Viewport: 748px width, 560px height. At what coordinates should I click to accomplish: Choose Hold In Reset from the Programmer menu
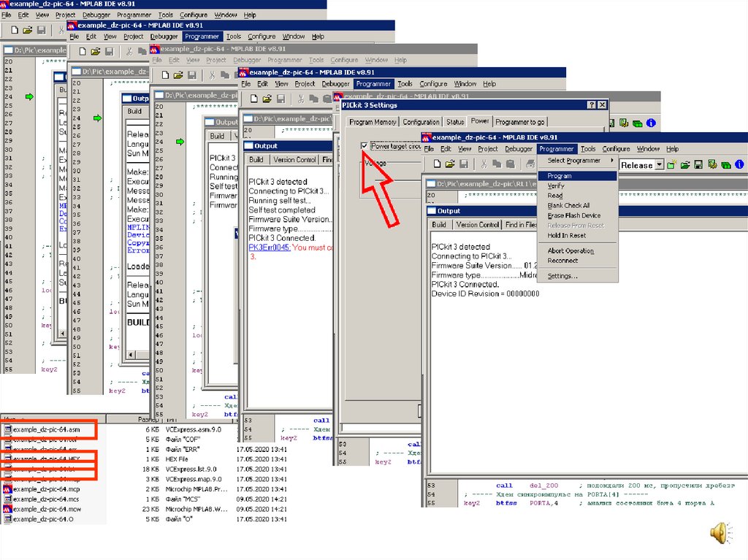tap(577, 236)
